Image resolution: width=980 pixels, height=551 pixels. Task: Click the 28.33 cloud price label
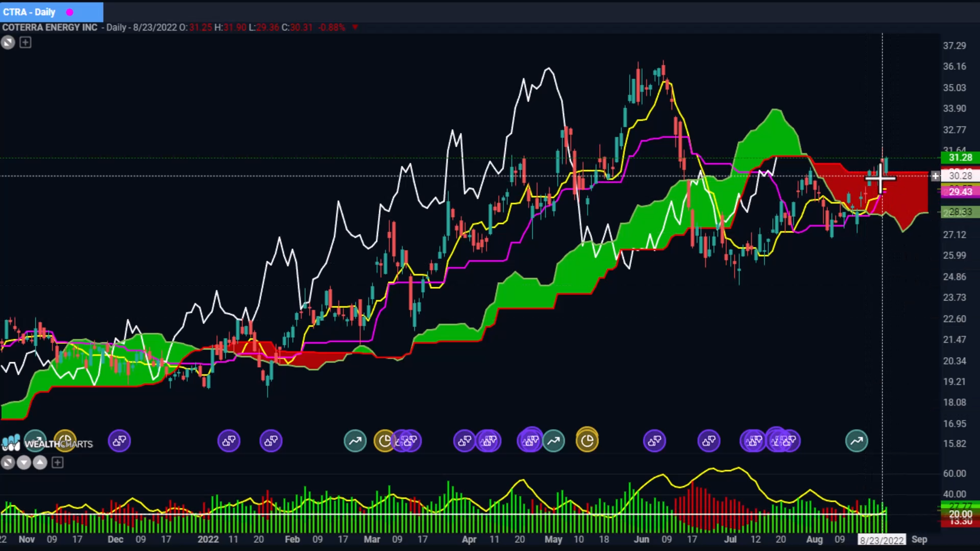pyautogui.click(x=960, y=212)
